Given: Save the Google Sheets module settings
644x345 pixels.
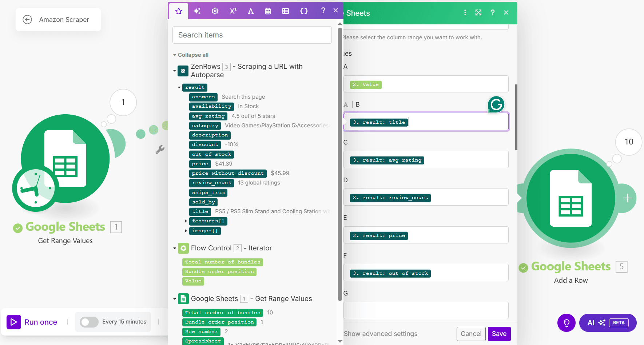Looking at the screenshot, I should click(499, 334).
